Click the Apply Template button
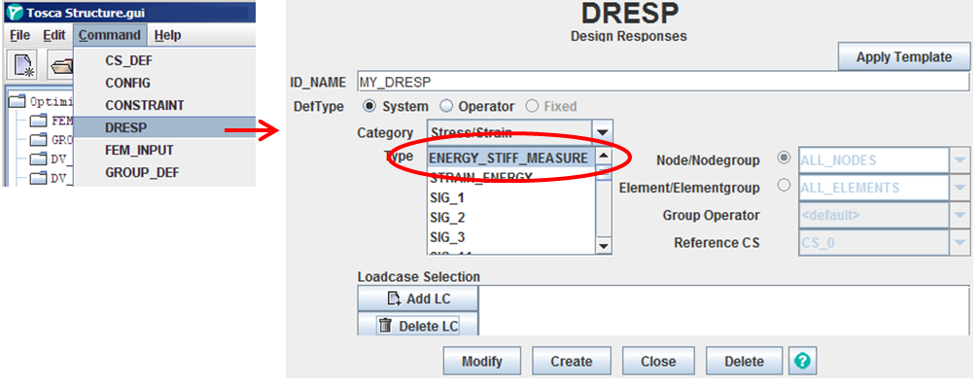Viewport: 980px width, 387px height. [904, 57]
